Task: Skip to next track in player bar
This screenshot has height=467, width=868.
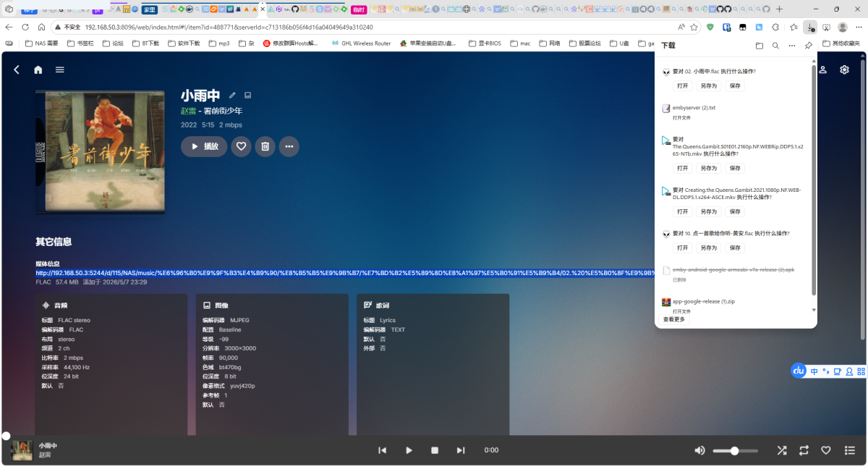Action: click(x=461, y=450)
